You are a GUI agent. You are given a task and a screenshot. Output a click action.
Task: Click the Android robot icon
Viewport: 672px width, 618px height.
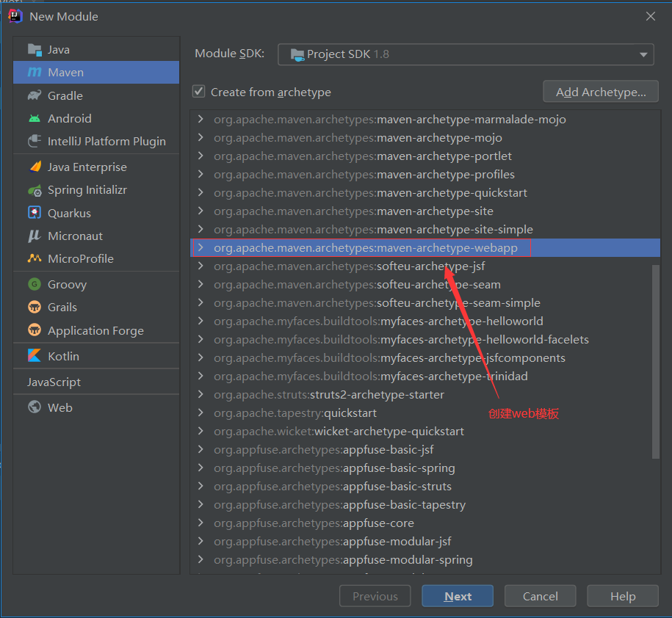(x=35, y=118)
